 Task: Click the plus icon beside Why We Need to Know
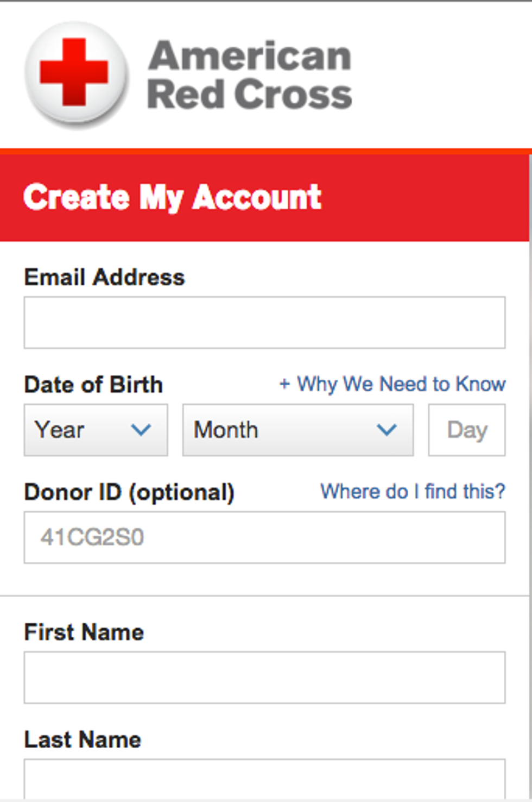click(284, 384)
